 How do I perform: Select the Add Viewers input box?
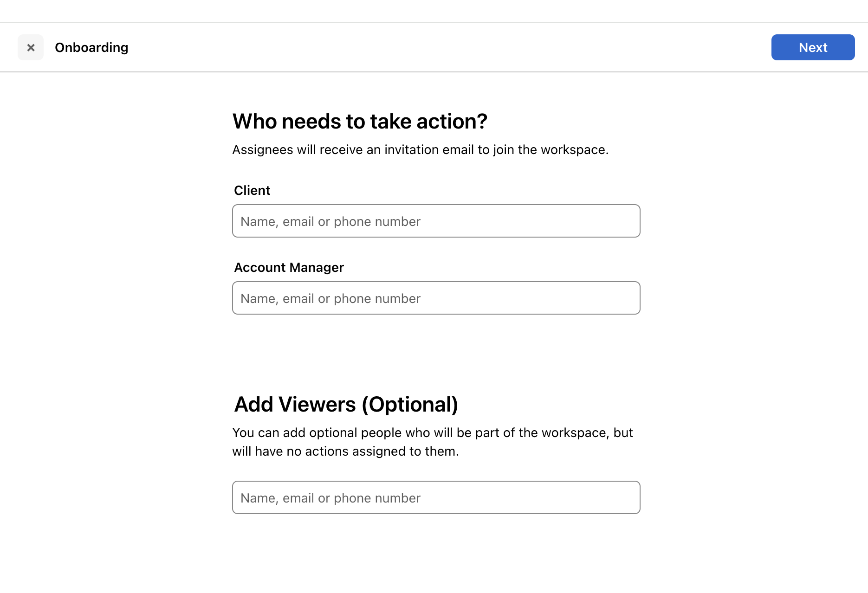(x=436, y=497)
